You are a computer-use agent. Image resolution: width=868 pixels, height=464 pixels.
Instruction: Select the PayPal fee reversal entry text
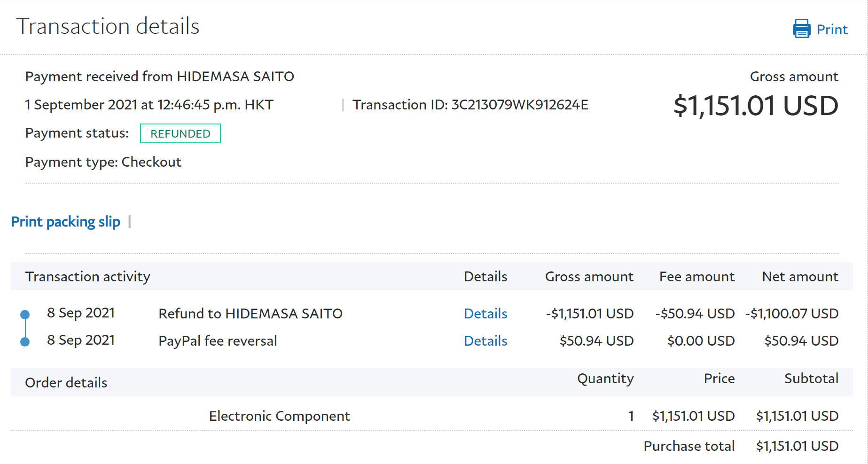[x=218, y=341]
